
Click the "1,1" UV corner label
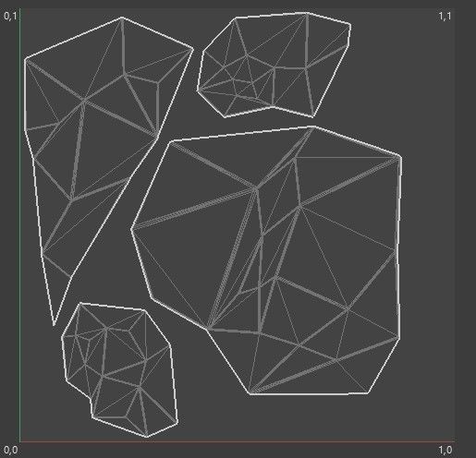coord(445,17)
